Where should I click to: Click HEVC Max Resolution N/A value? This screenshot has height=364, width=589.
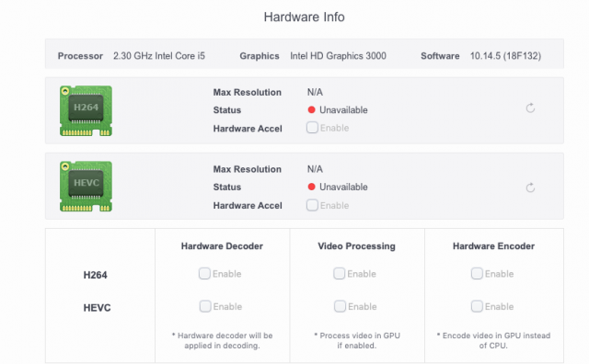[x=315, y=169]
